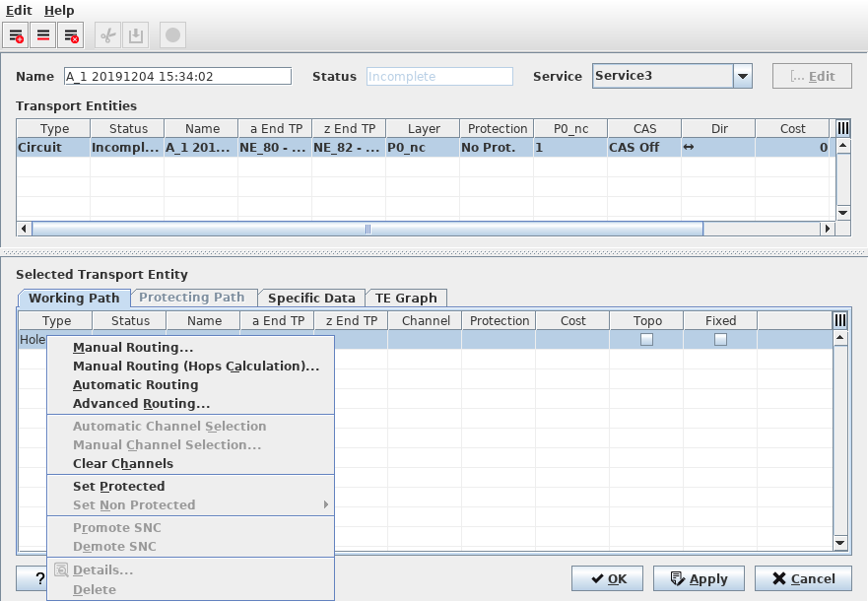The height and width of the screenshot is (602, 868).
Task: Switch to the TE Graph tab
Action: (406, 298)
